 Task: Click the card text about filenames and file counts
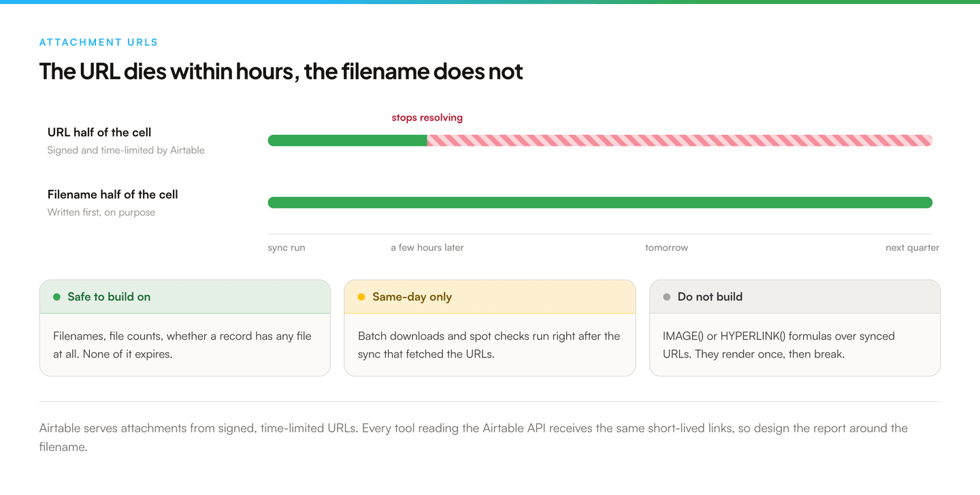coord(182,345)
